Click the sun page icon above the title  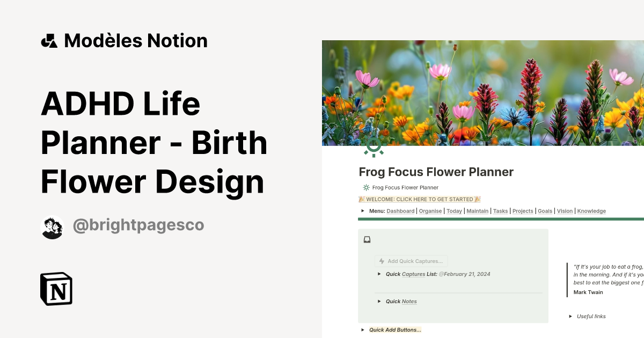point(374,145)
